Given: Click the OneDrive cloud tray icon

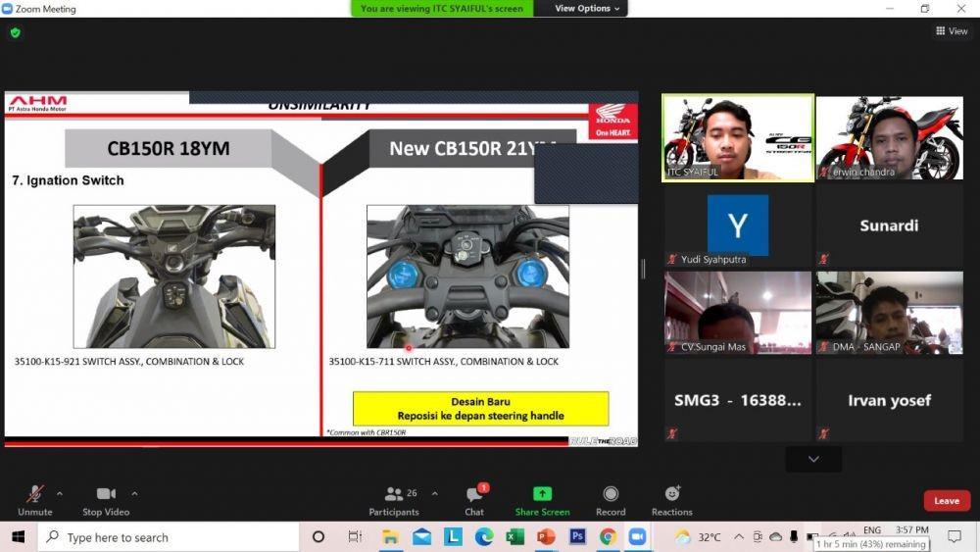Looking at the screenshot, I should (x=775, y=537).
